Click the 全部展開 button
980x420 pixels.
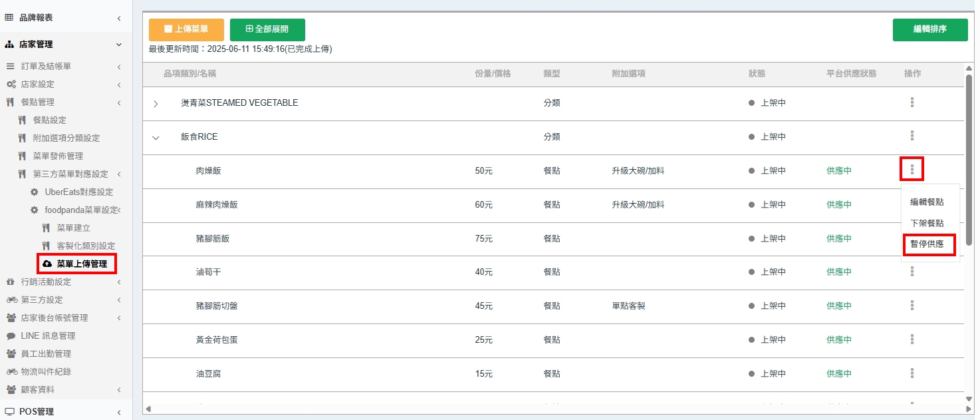[267, 29]
